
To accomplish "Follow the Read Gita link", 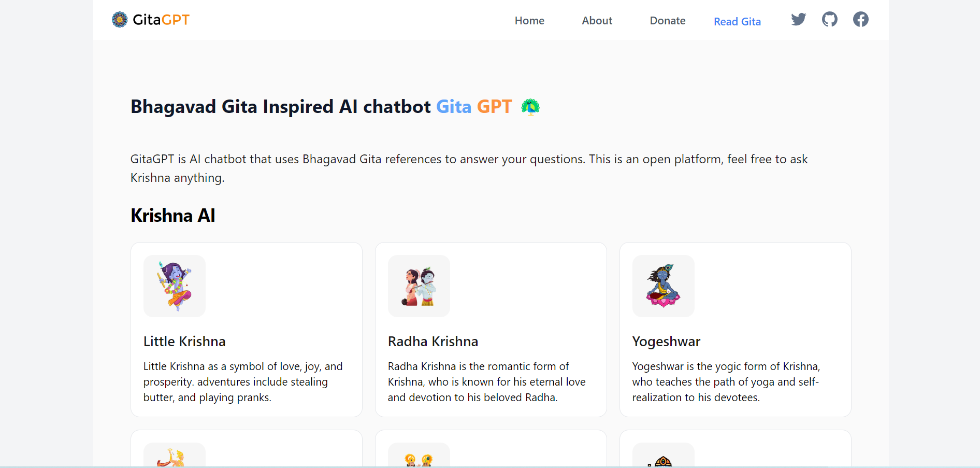I will point(737,22).
